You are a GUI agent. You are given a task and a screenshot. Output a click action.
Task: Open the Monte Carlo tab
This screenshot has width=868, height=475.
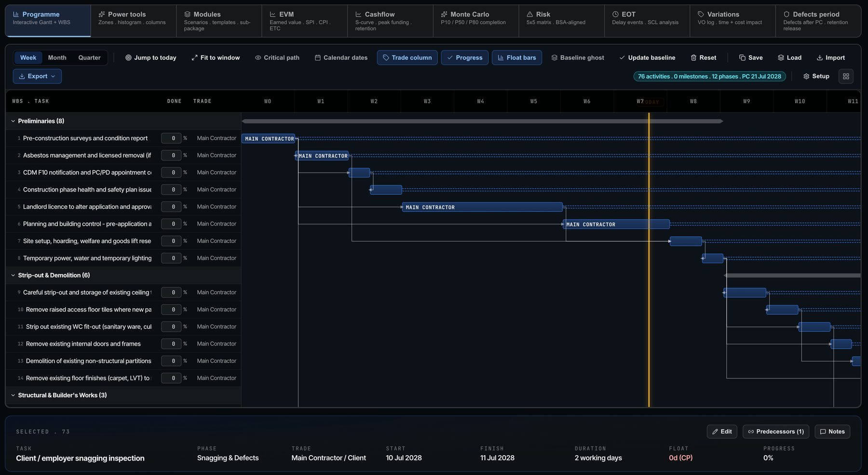click(x=475, y=21)
